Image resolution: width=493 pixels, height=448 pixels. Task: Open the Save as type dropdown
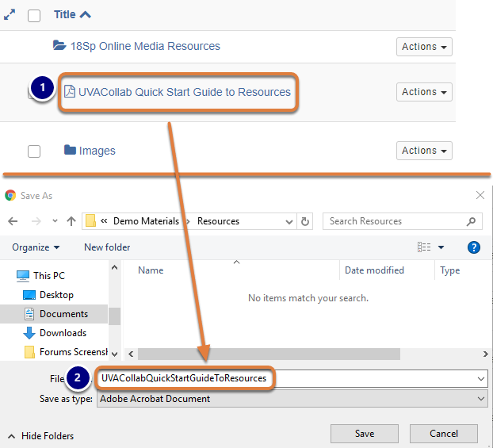click(x=292, y=399)
